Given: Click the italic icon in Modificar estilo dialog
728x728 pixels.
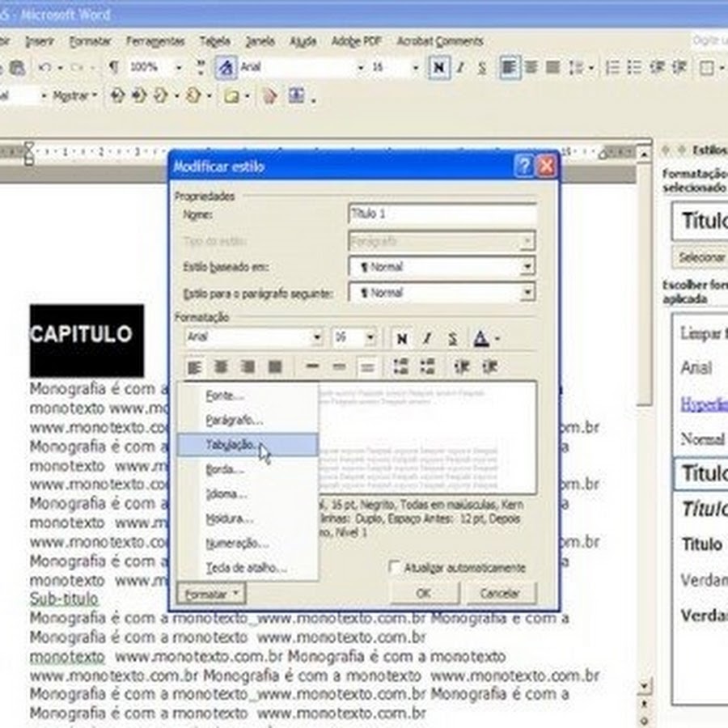Looking at the screenshot, I should (427, 338).
